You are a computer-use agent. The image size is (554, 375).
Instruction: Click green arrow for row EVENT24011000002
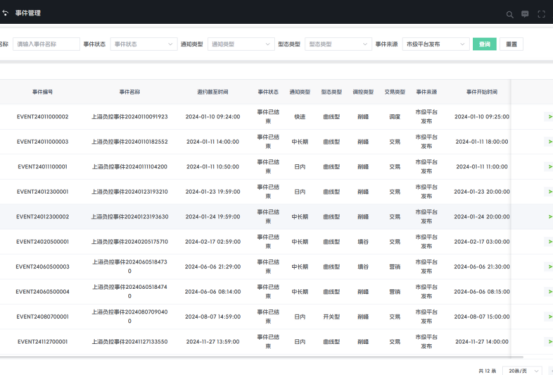[x=550, y=117]
